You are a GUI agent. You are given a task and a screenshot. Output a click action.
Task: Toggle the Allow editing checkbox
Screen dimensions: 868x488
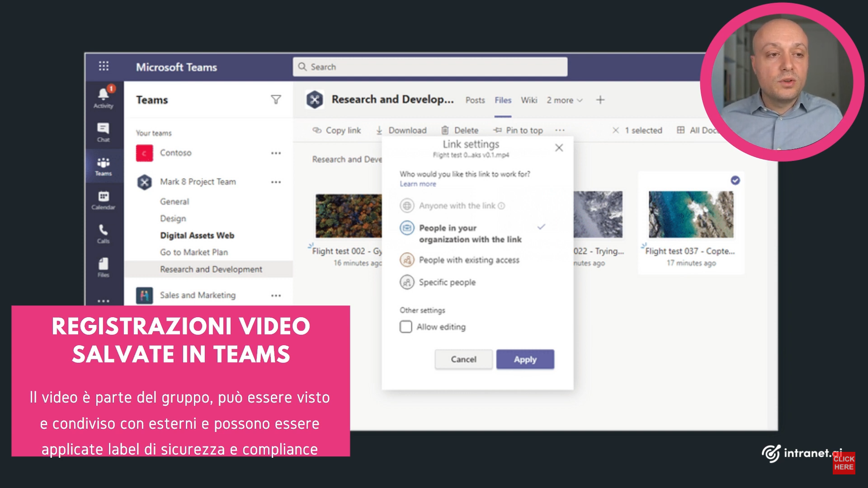click(406, 327)
